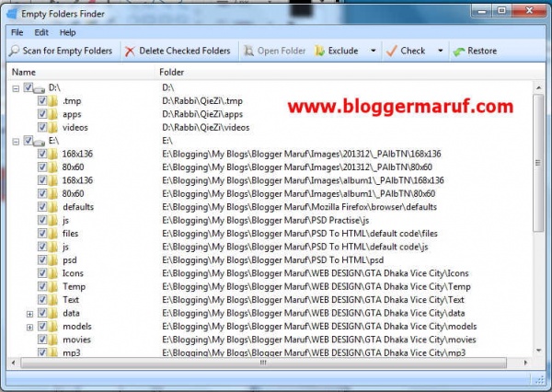Uncheck the defaults folder checkbox
552x392 pixels.
coord(42,206)
